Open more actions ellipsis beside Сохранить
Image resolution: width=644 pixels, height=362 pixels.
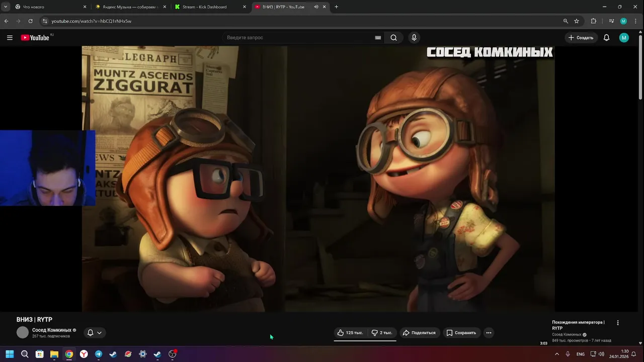(489, 333)
